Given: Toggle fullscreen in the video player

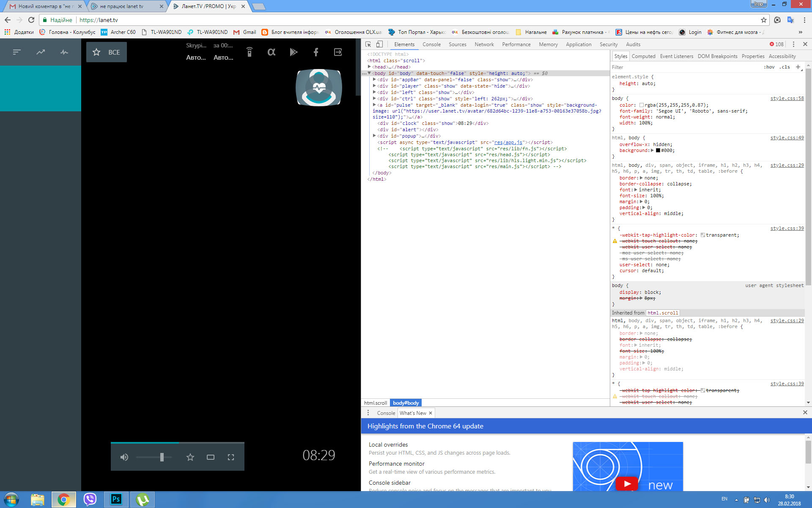Looking at the screenshot, I should (231, 457).
